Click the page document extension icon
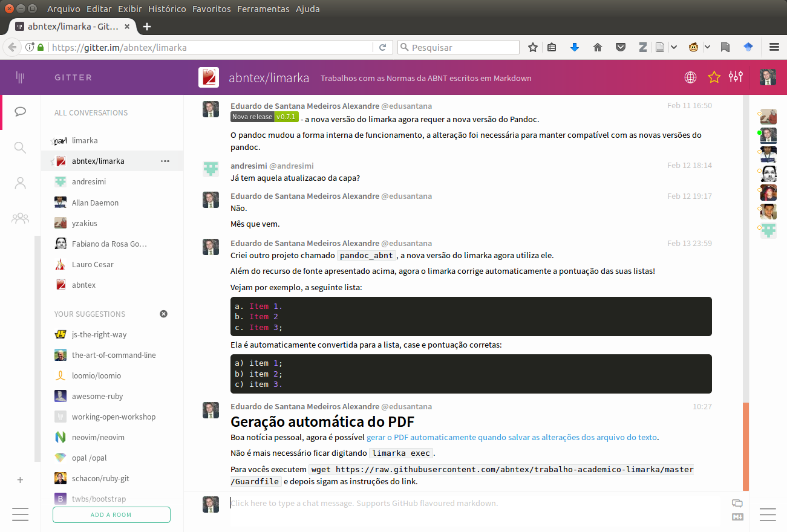 (660, 47)
